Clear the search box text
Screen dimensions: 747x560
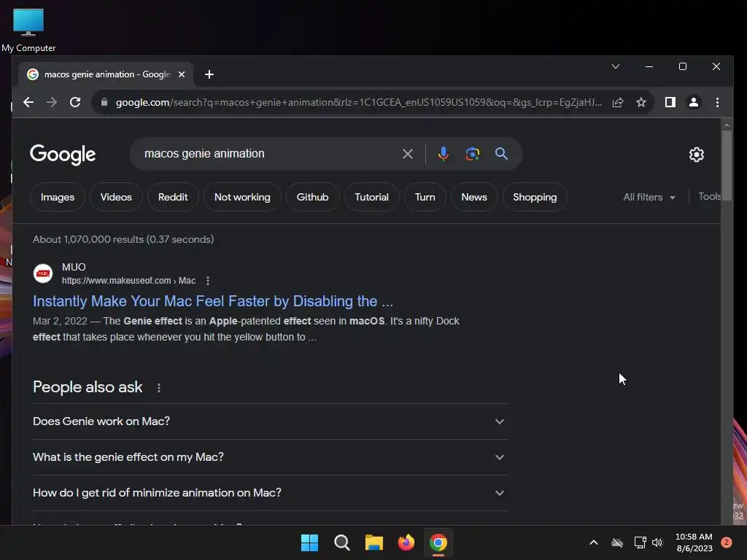[x=407, y=154]
